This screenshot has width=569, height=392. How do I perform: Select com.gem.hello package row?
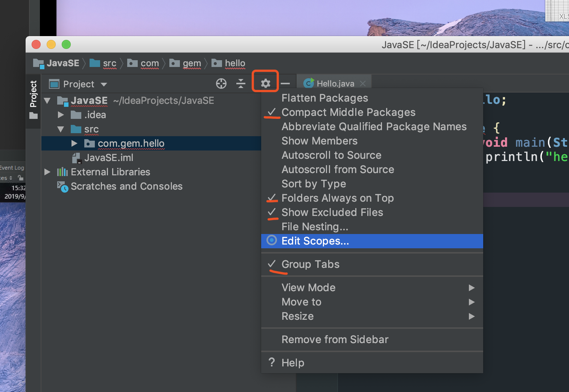[x=151, y=143]
